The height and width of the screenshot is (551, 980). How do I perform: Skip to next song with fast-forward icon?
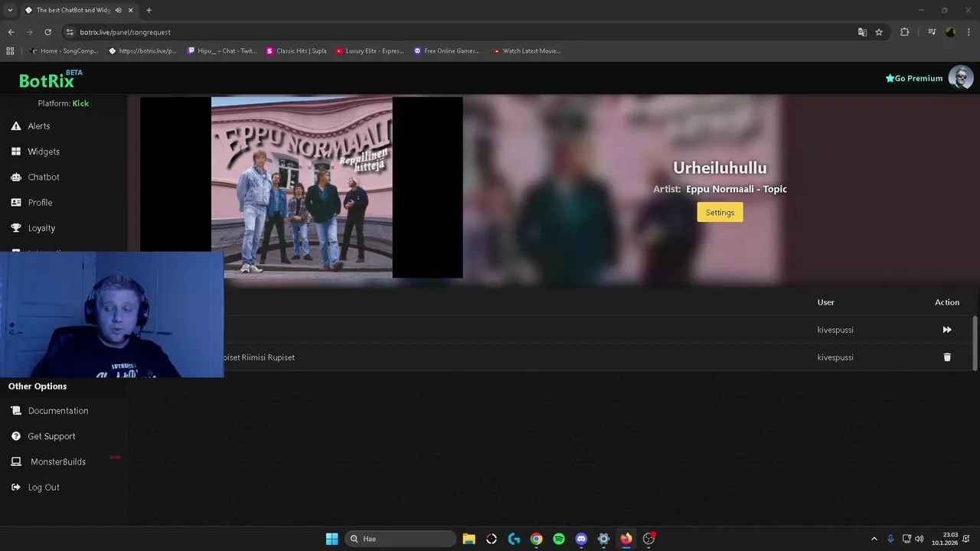click(947, 330)
